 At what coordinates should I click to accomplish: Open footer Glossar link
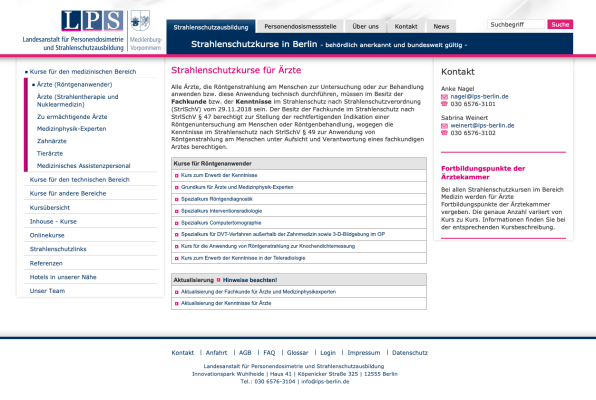298,353
